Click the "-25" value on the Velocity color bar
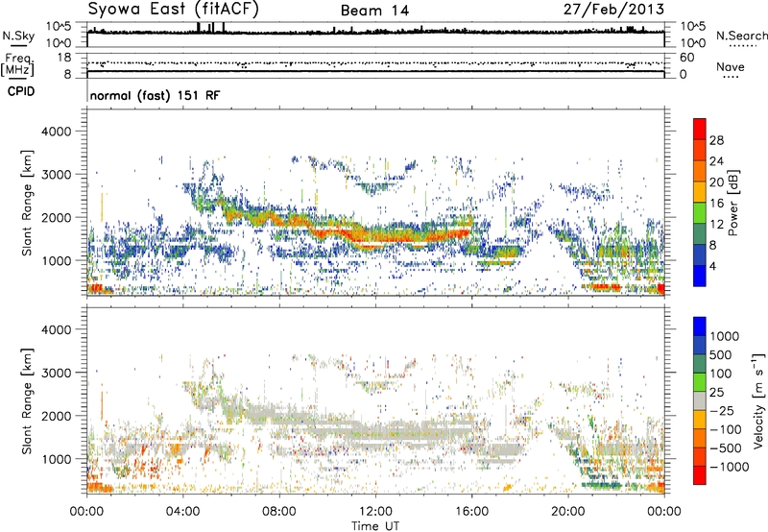The image size is (768, 532). 722,410
